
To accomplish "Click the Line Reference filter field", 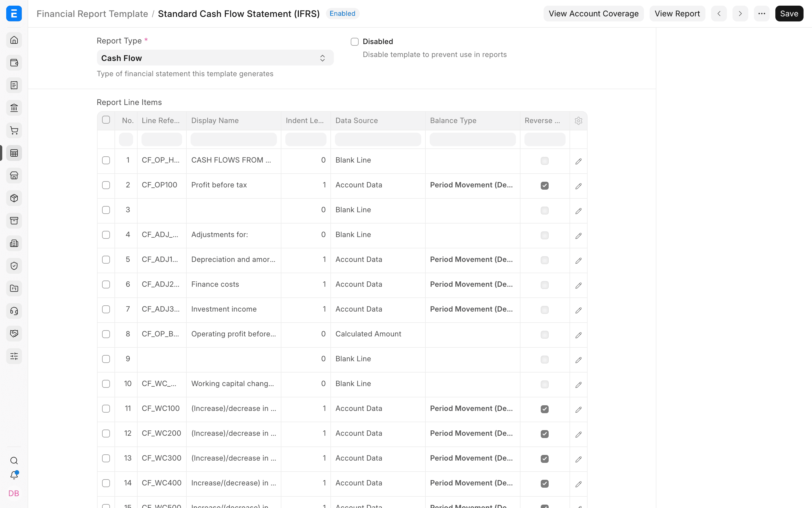I will (x=162, y=139).
